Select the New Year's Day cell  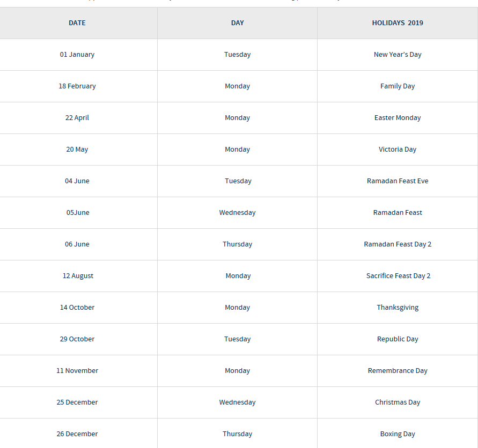(x=398, y=55)
